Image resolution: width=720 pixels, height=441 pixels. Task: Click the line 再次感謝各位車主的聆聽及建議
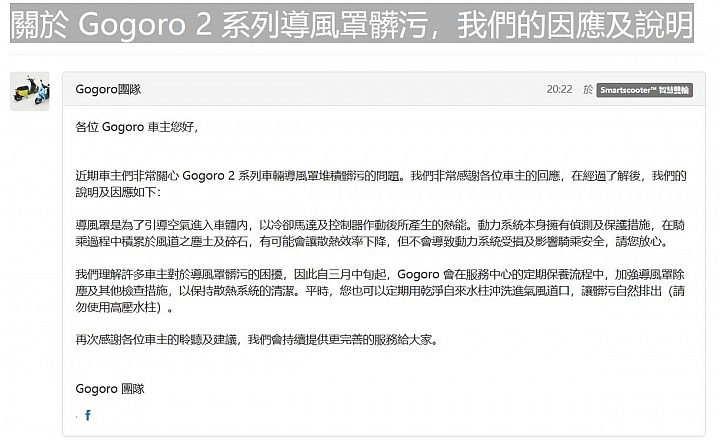pos(256,339)
